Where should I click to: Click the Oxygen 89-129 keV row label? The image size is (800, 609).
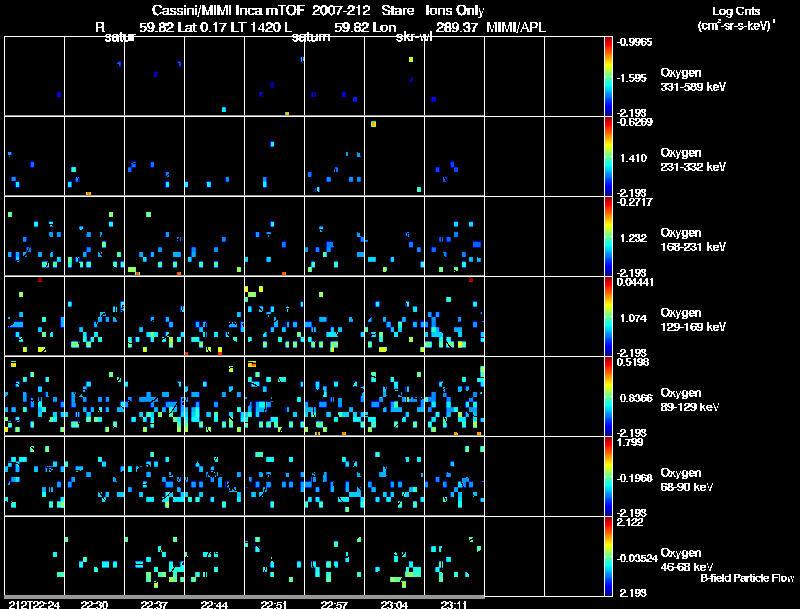tap(690, 399)
